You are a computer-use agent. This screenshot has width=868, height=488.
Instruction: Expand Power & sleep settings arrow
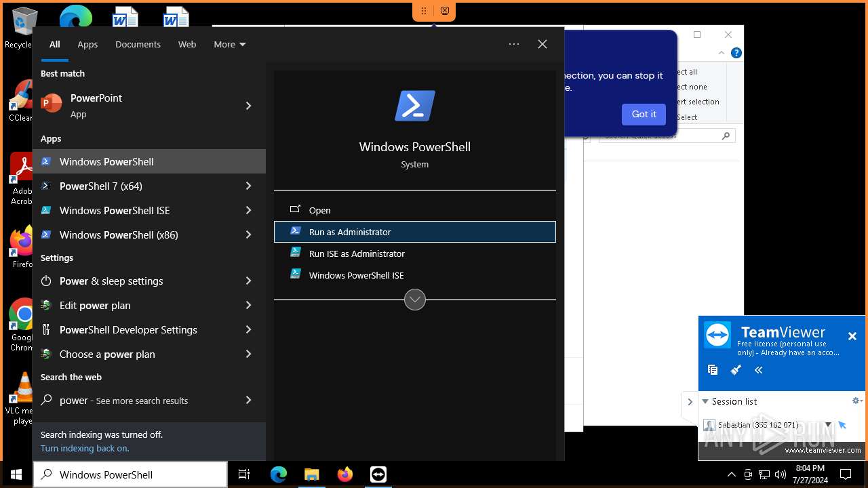(x=248, y=281)
